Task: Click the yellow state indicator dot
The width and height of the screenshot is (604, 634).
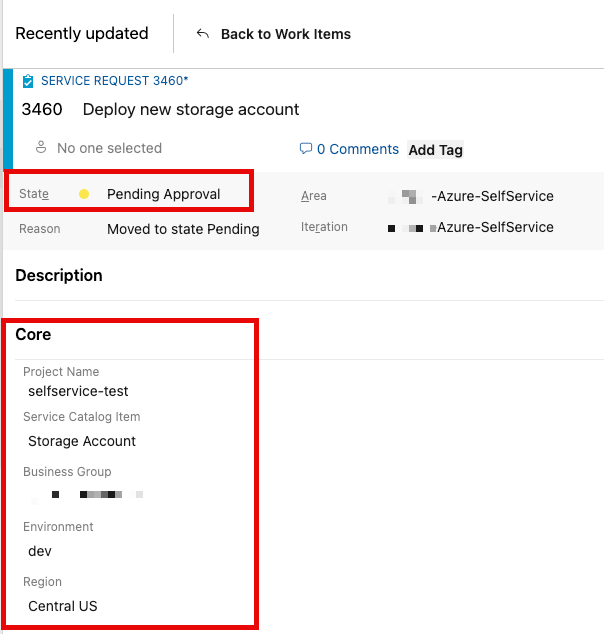Action: coord(84,194)
